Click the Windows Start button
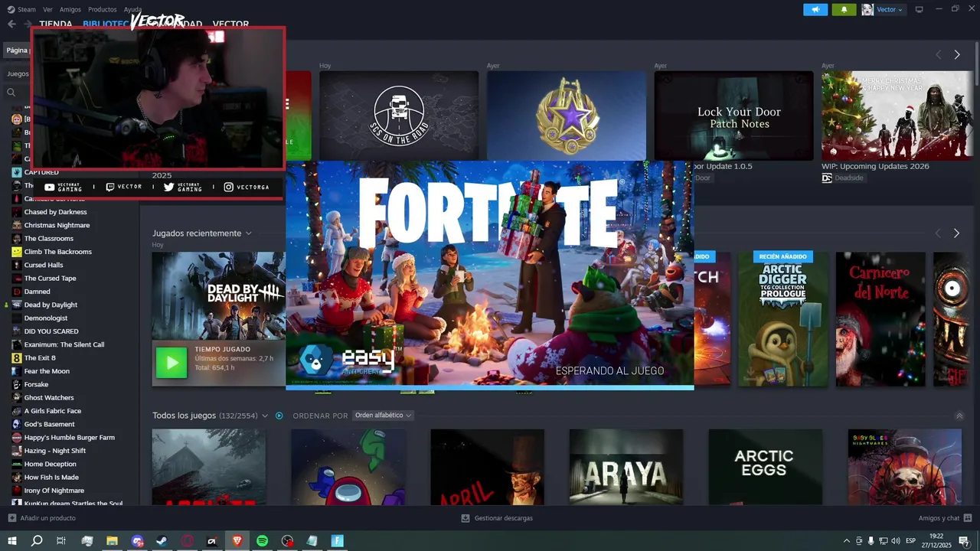Screen dimensions: 980x551 coord(11,541)
